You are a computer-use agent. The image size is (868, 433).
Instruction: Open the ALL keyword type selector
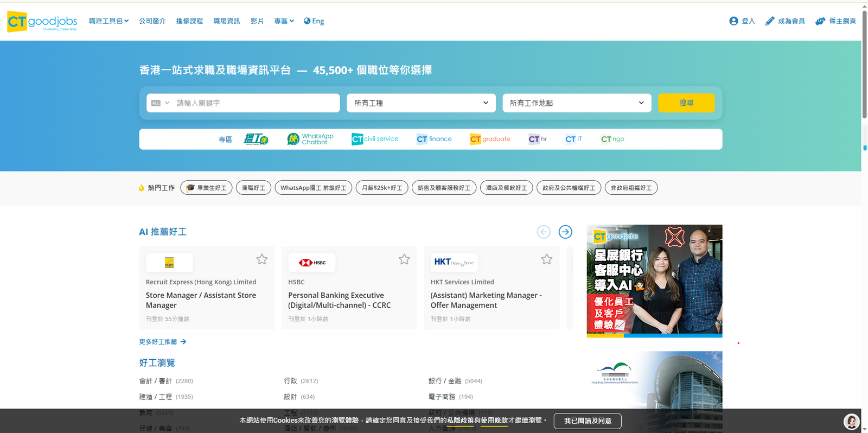[x=161, y=103]
